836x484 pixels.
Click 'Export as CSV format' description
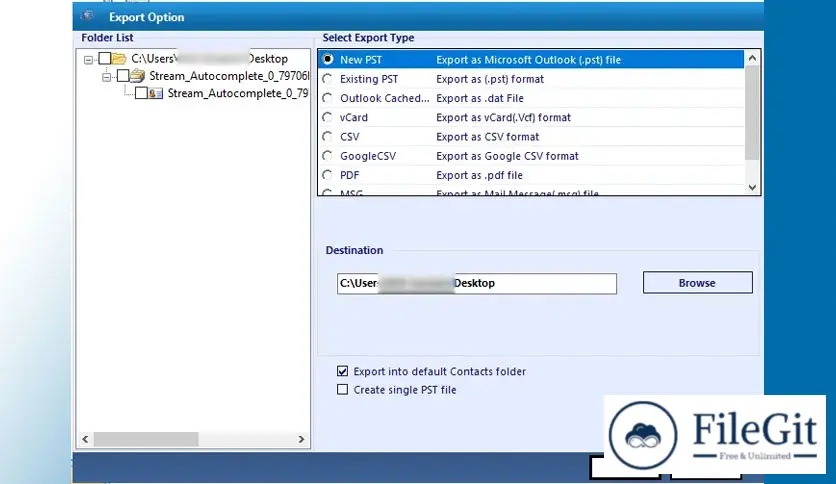point(487,136)
